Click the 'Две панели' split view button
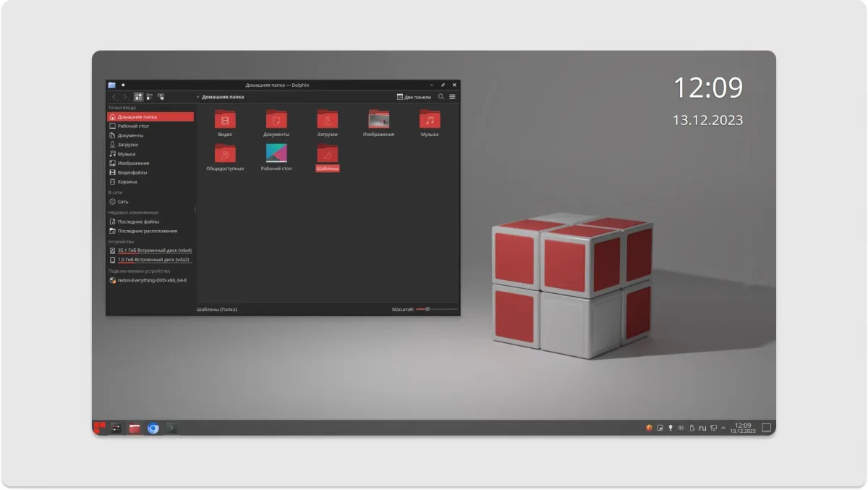The width and height of the screenshot is (868, 490). pos(414,96)
